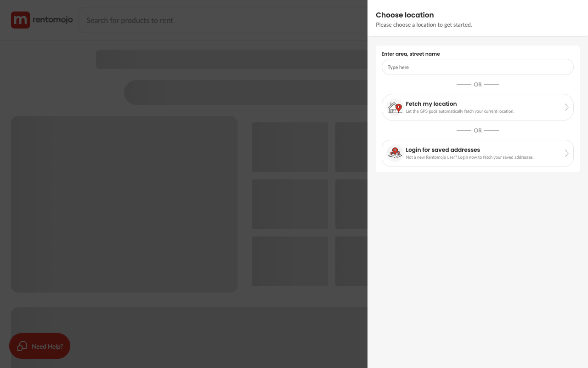Click the Enter area, street name label
The image size is (588, 368).
point(411,54)
